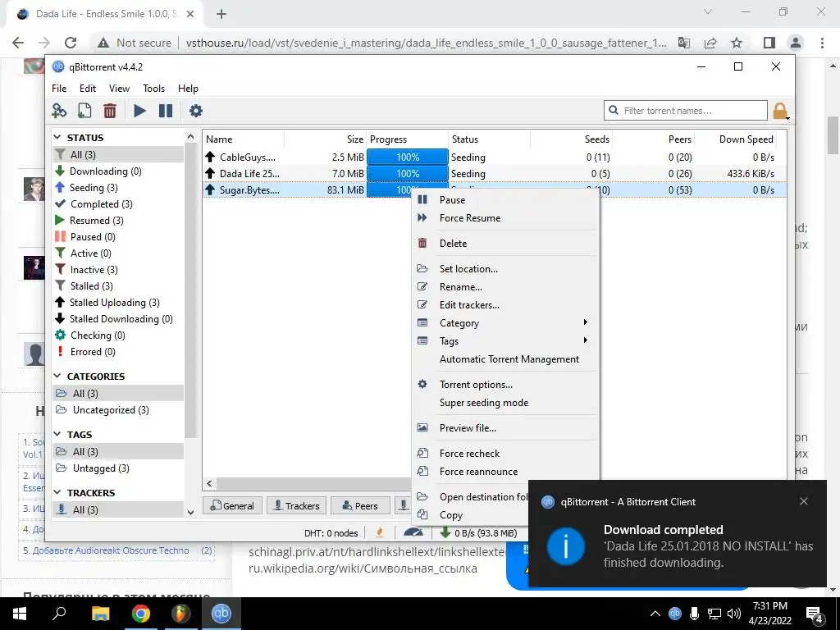This screenshot has height=630, width=840.
Task: Click the qBittorrent system tray icon
Action: tap(675, 614)
